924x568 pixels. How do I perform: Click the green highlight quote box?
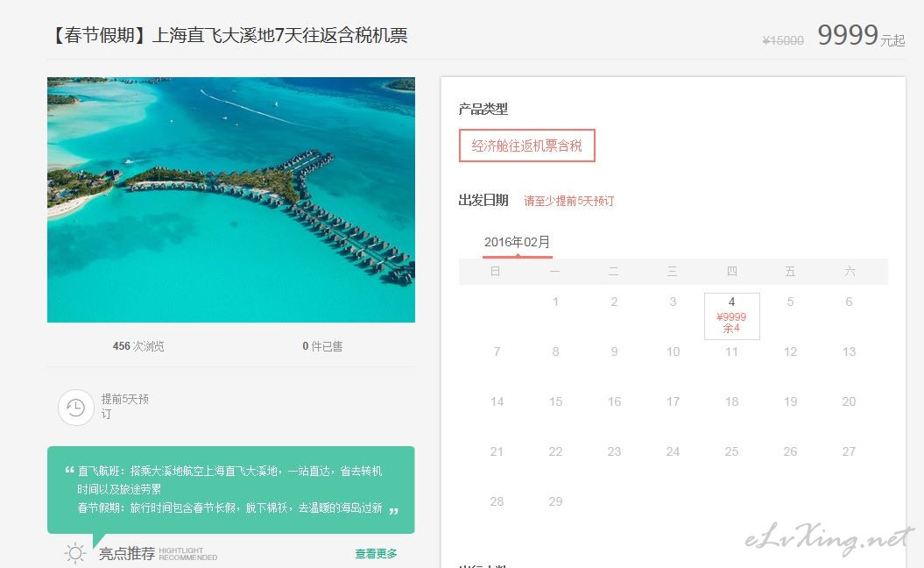click(x=231, y=490)
